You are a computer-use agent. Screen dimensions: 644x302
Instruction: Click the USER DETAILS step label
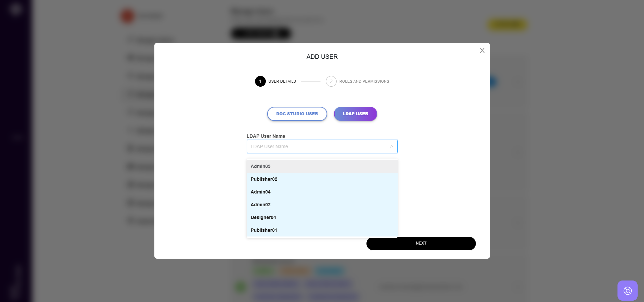point(282,81)
